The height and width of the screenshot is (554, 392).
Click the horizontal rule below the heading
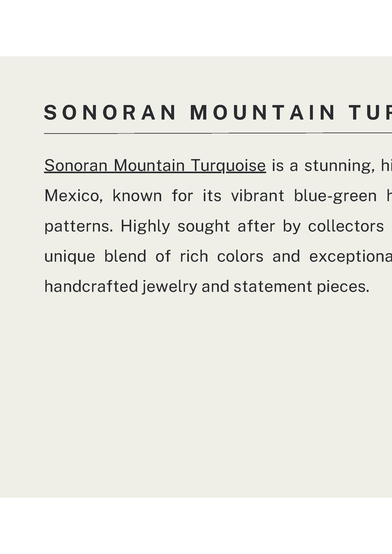(218, 133)
